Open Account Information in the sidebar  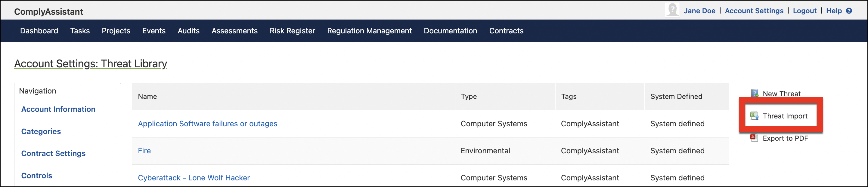tap(58, 109)
